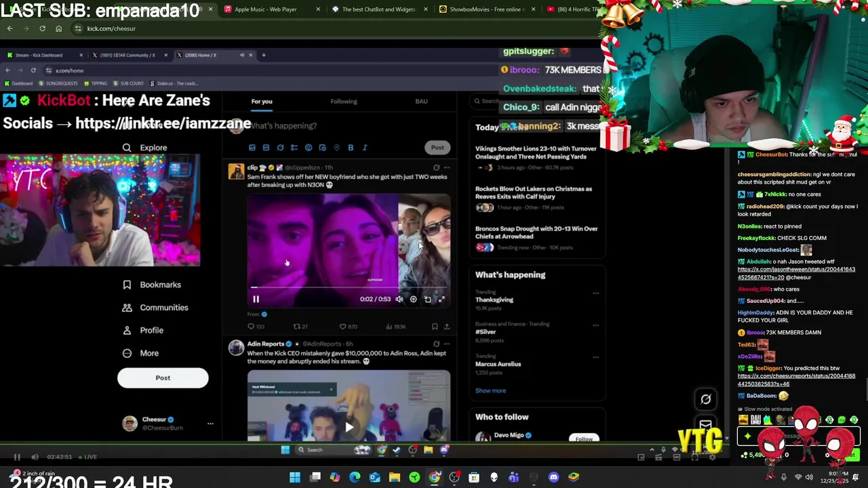
Task: Click the grey Post button in composer
Action: click(x=437, y=148)
